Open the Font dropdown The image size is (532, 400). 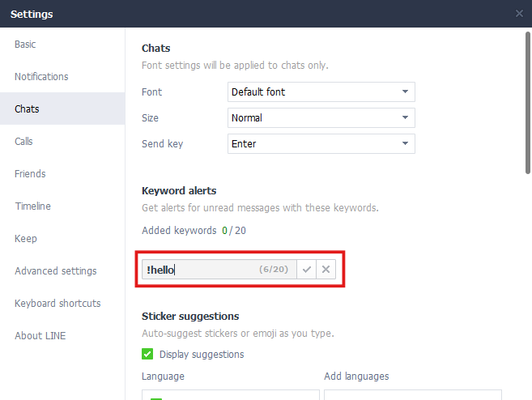[321, 92]
